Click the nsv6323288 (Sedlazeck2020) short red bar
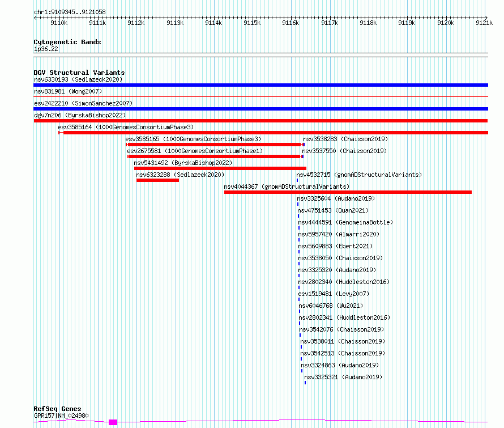 pyautogui.click(x=157, y=180)
